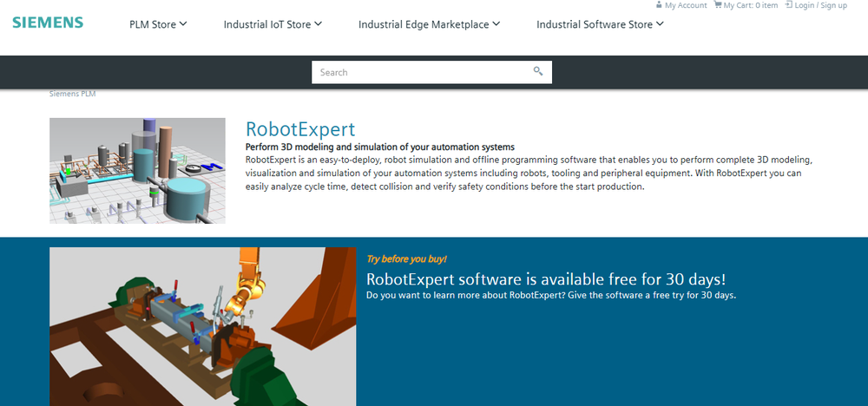This screenshot has height=406, width=868.
Task: View My Cart: 0 item link
Action: pos(751,5)
